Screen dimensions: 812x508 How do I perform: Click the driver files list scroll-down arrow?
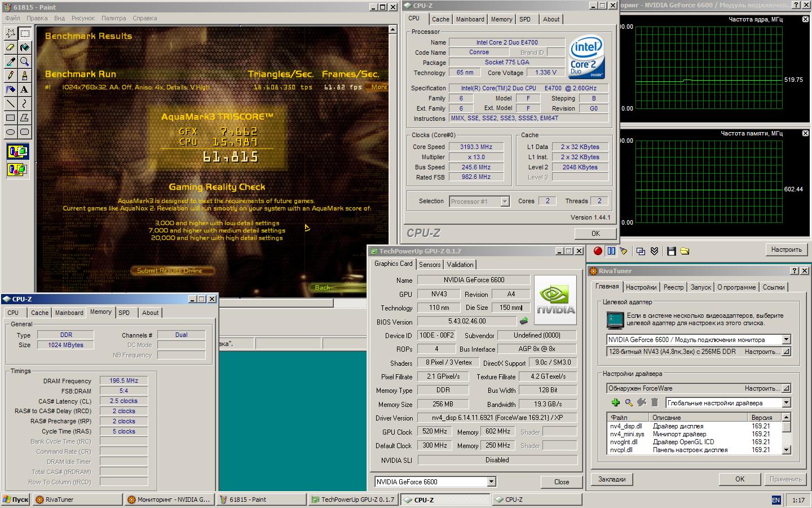click(786, 450)
